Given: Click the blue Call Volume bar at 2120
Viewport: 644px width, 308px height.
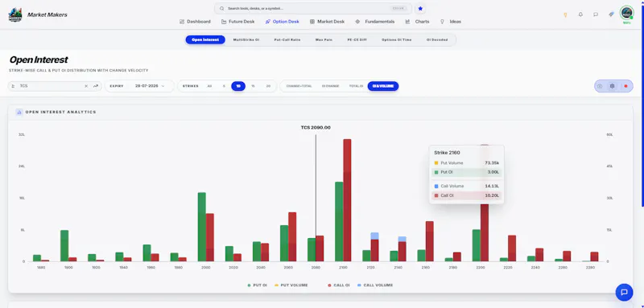Looking at the screenshot, I should (374, 236).
